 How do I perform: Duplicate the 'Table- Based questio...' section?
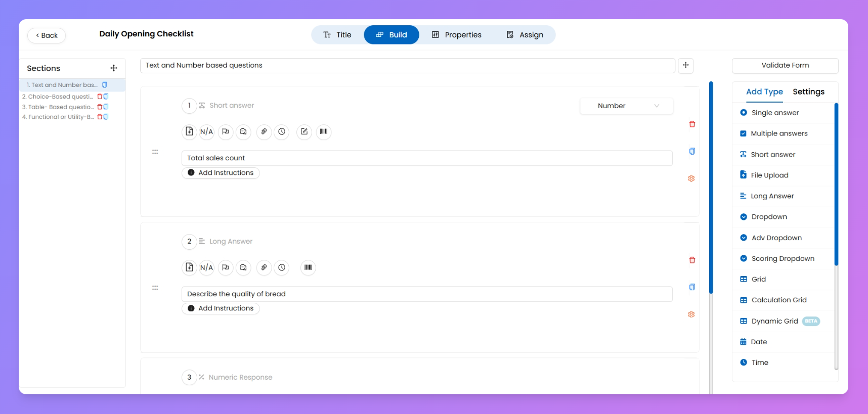click(106, 107)
